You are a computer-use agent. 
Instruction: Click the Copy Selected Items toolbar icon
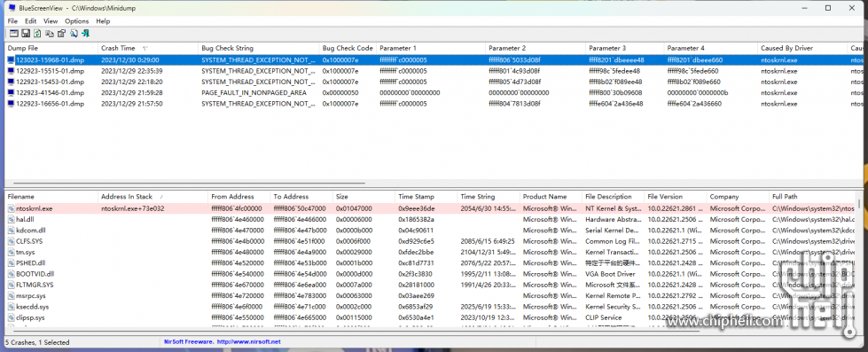click(50, 34)
